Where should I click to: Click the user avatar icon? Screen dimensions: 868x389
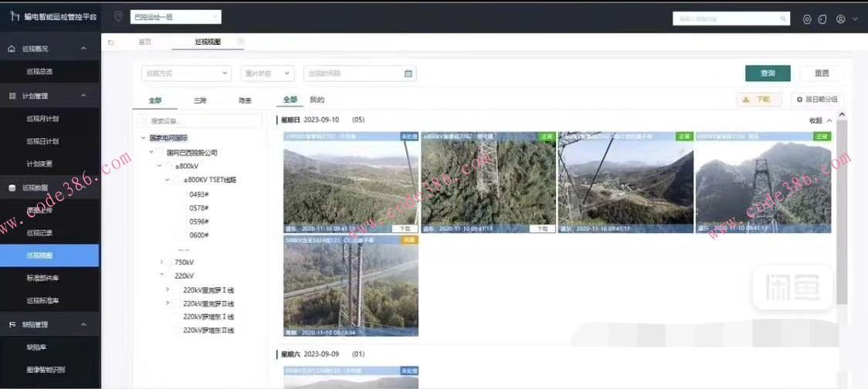tap(840, 19)
